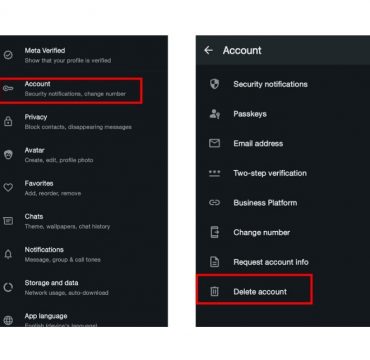Screen dimensions: 370x360
Task: Click the dots icon beside Two-step verification
Action: [x=214, y=173]
